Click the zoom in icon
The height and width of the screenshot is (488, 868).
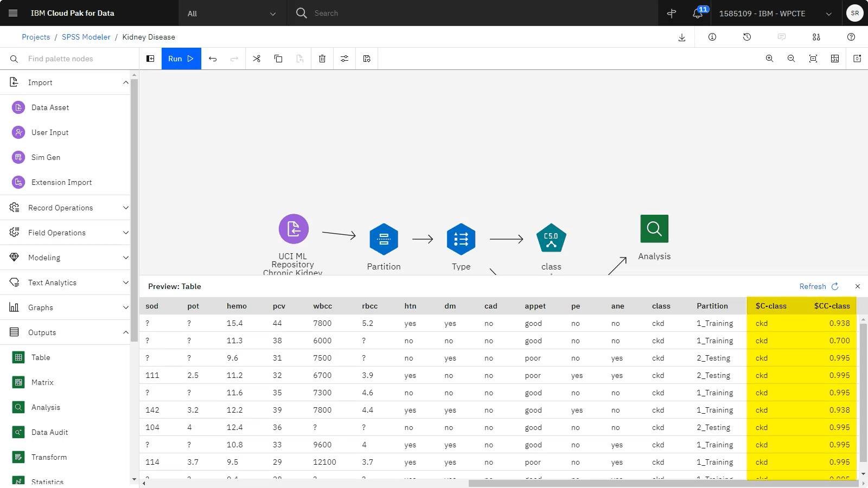(769, 59)
